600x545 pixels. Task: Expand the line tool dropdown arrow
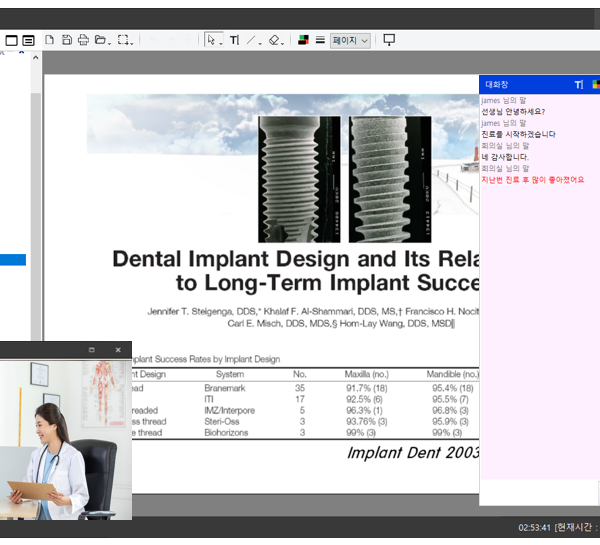point(260,43)
